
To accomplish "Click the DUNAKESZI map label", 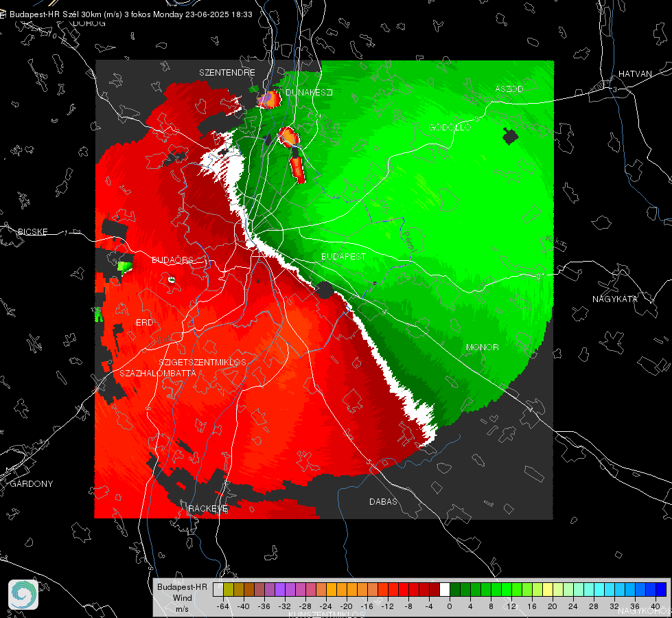I will [309, 92].
